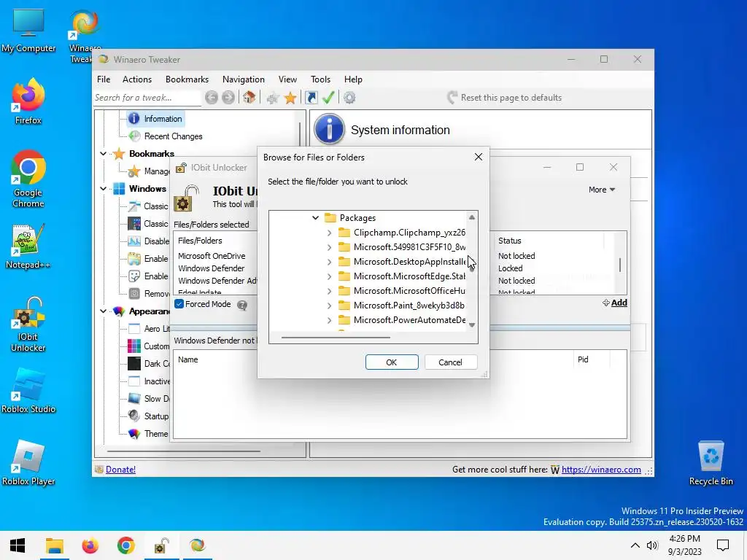This screenshot has width=747, height=560.
Task: Click Cancel in Browse dialog
Action: (x=450, y=362)
